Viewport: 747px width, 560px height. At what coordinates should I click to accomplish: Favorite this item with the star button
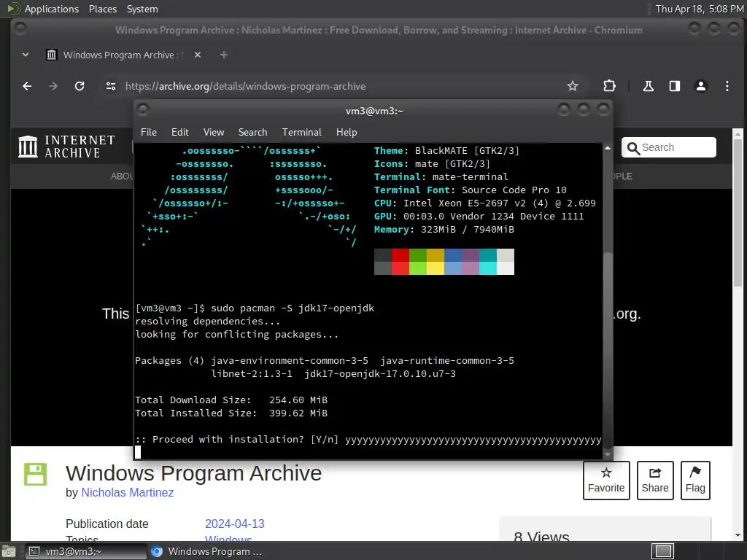[x=606, y=480]
